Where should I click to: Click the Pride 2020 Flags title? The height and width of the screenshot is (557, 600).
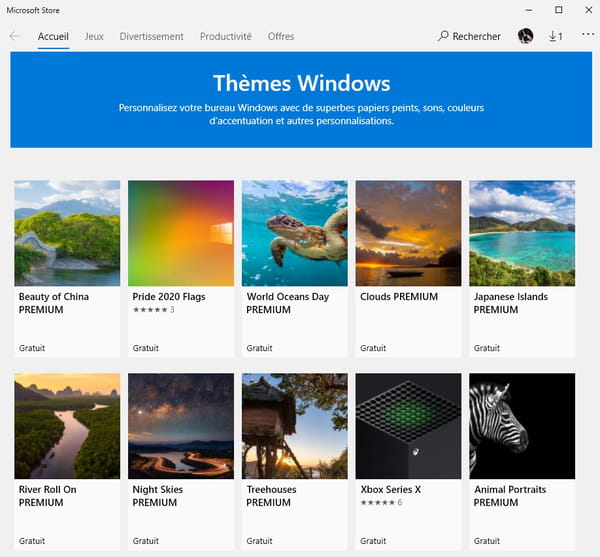(x=169, y=296)
